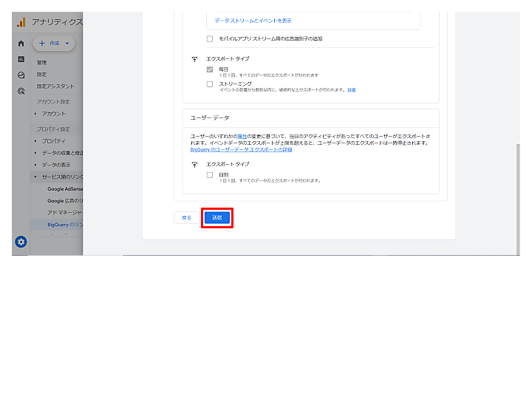Open the 詳細 link under streaming
The height and width of the screenshot is (399, 532).
pyautogui.click(x=352, y=90)
